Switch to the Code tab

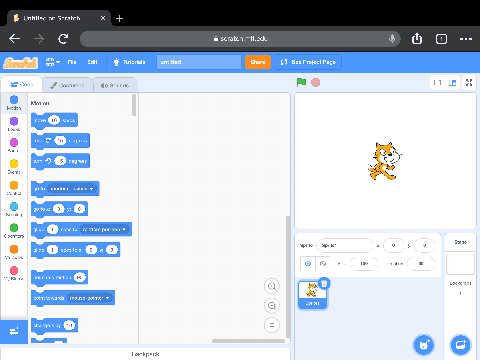tap(22, 85)
